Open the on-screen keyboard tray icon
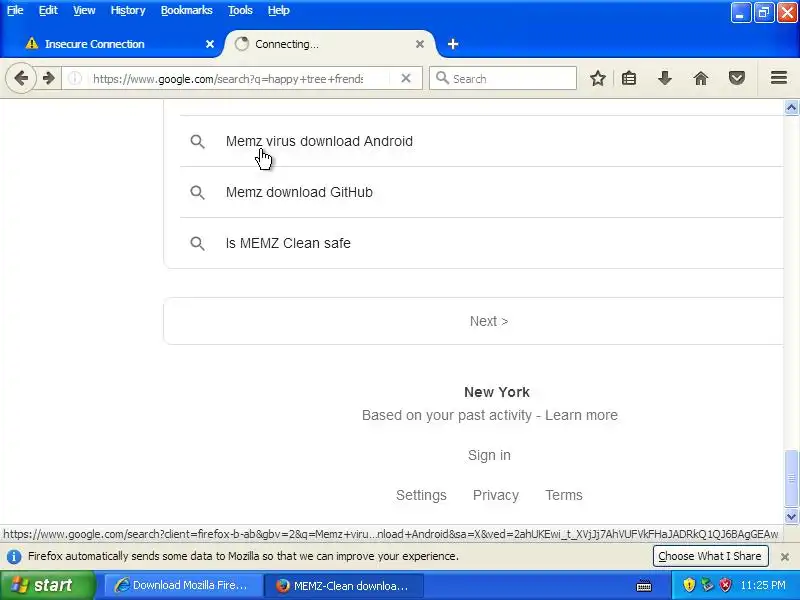 [644, 585]
